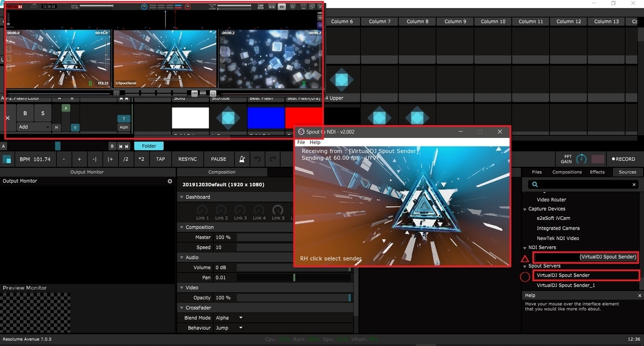
Task: Toggle the layer V video button
Action: pyautogui.click(x=75, y=127)
